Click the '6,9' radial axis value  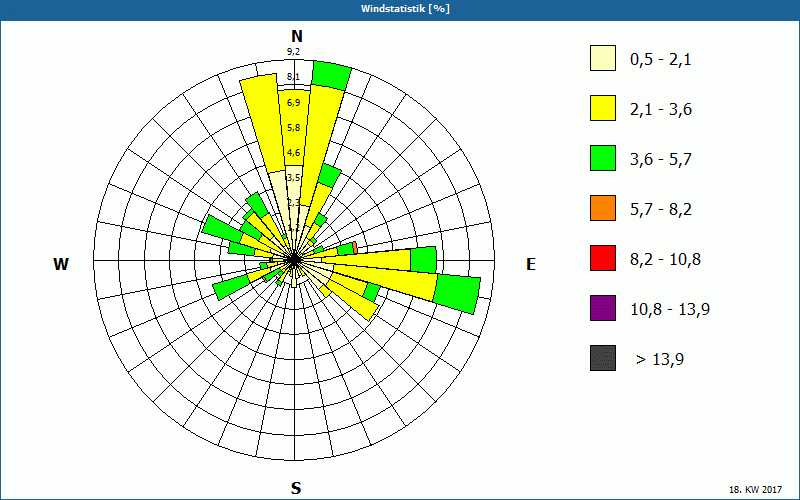point(293,103)
